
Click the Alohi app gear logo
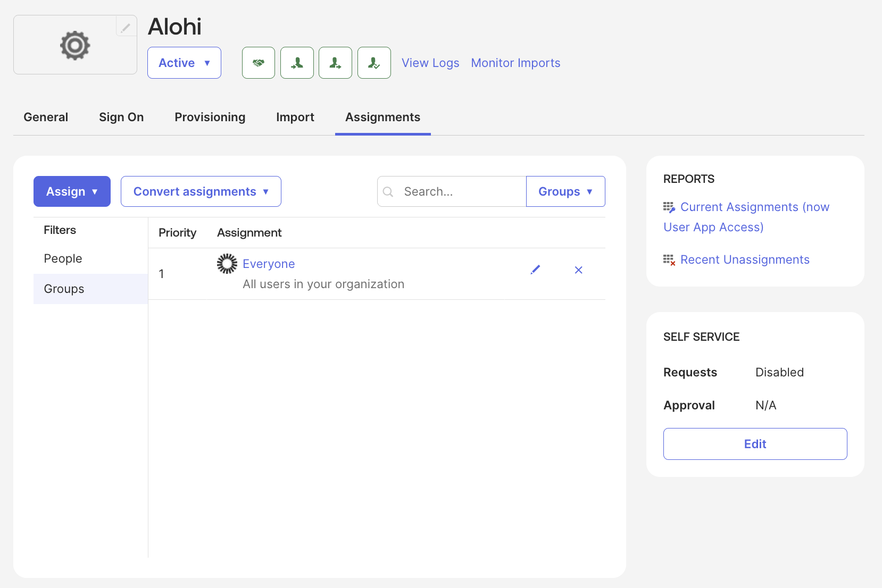coord(75,45)
